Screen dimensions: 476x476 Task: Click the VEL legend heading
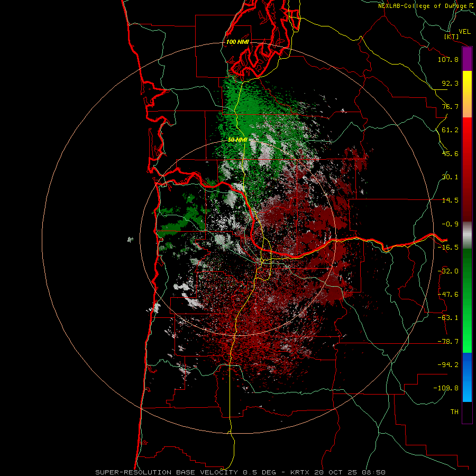pyautogui.click(x=465, y=31)
